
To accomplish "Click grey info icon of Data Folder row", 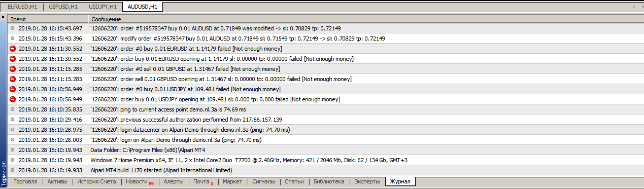I will coord(13,150).
